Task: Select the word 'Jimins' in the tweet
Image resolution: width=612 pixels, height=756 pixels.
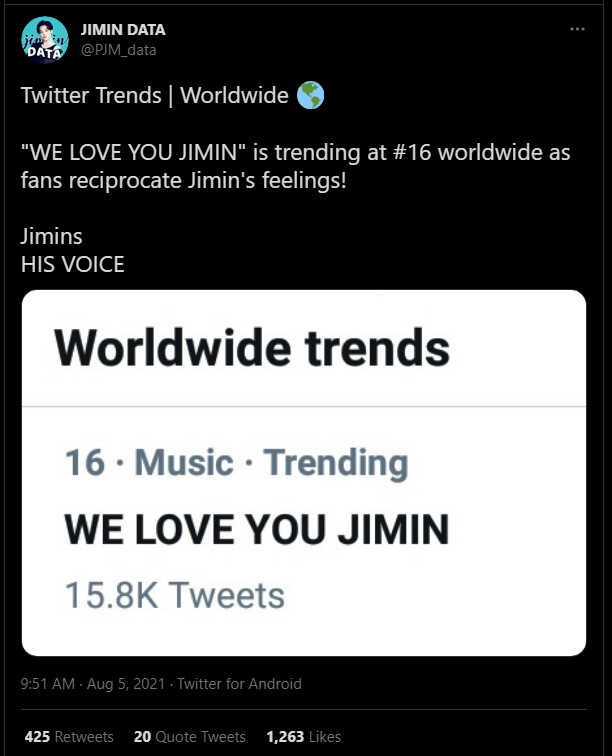Action: 52,237
